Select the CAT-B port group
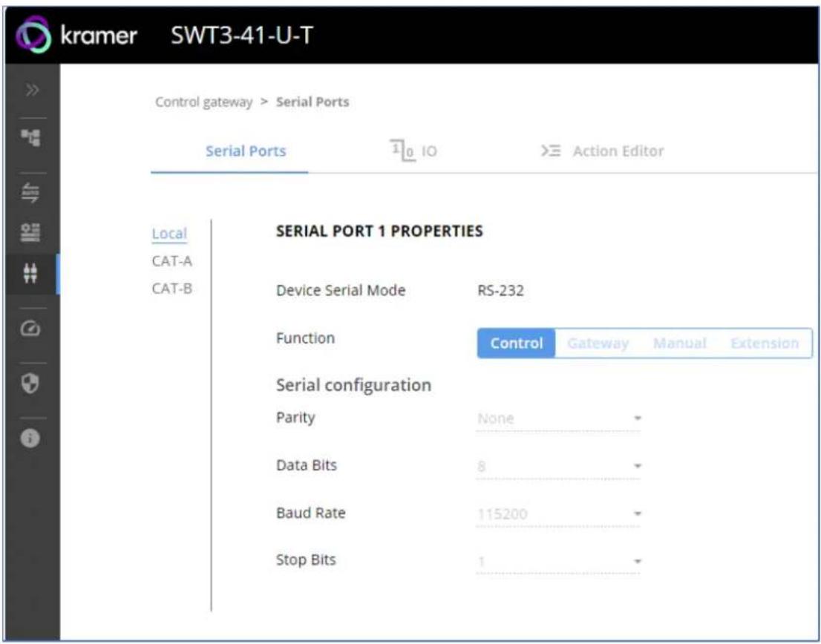The height and width of the screenshot is (644, 821). coord(171,289)
